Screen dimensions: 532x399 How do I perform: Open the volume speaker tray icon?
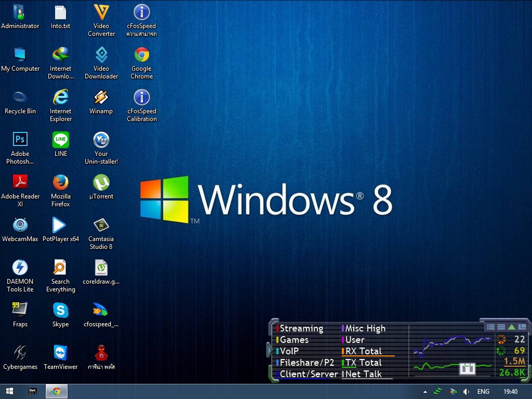[x=467, y=392]
